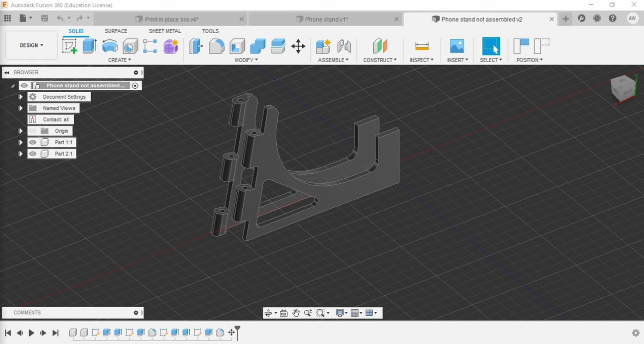Image resolution: width=644 pixels, height=344 pixels.
Task: Click the Joint tool icon
Action: pos(344,46)
